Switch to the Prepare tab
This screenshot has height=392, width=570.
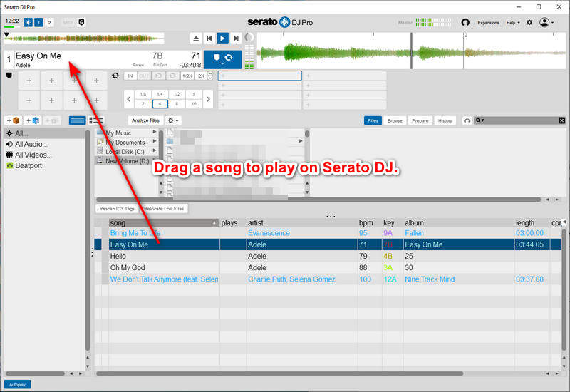tap(420, 120)
